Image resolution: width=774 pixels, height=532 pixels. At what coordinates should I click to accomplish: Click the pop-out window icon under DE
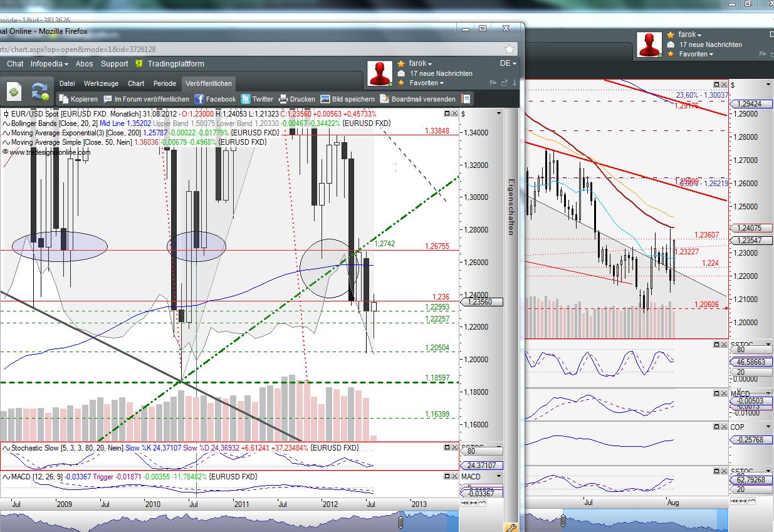(504, 83)
